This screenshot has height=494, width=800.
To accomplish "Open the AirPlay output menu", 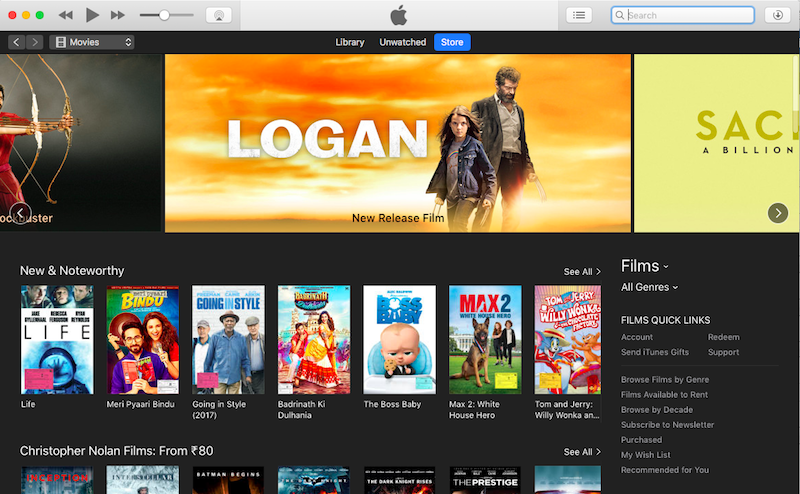I will click(x=219, y=15).
